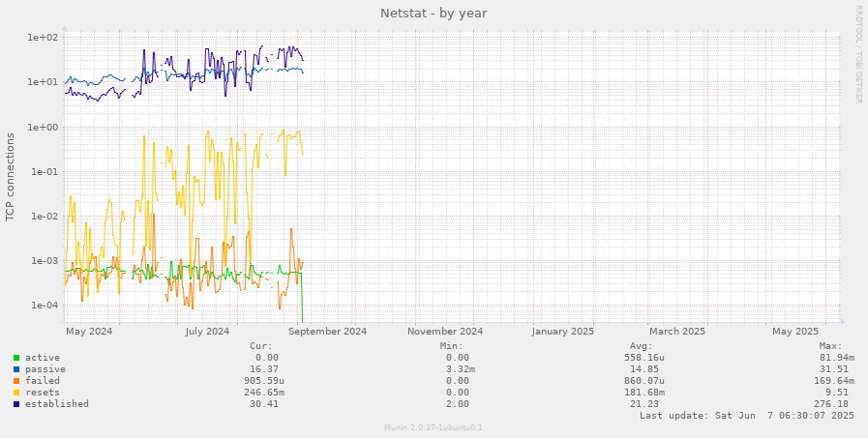Click the 'March 2025' x-axis label
Image resolution: width=868 pixels, height=438 pixels.
(x=677, y=332)
